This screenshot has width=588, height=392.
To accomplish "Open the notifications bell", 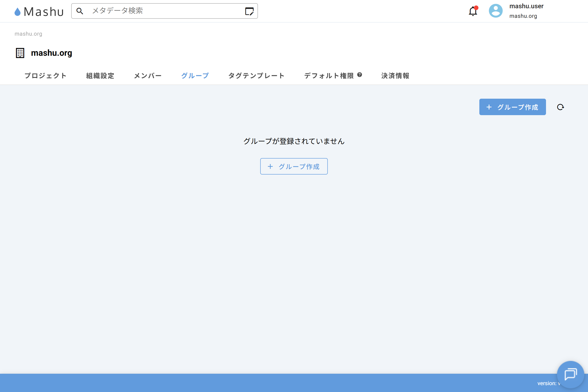I will pos(472,11).
